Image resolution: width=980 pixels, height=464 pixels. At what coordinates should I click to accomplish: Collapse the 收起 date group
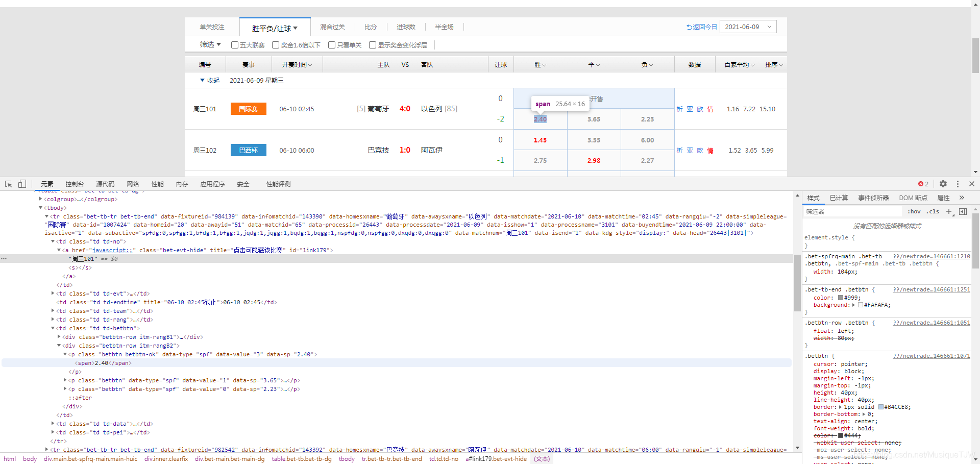coord(210,81)
